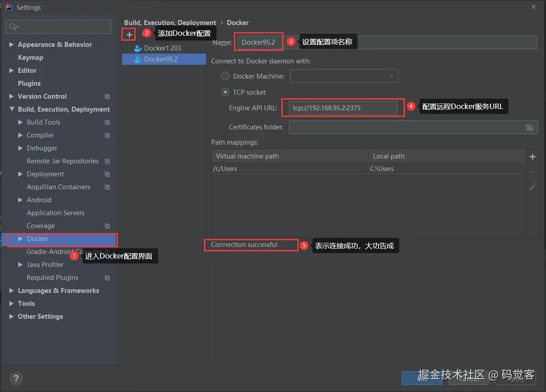The image size is (546, 392).
Task: Select the TCP socket radio option
Action: (x=225, y=92)
